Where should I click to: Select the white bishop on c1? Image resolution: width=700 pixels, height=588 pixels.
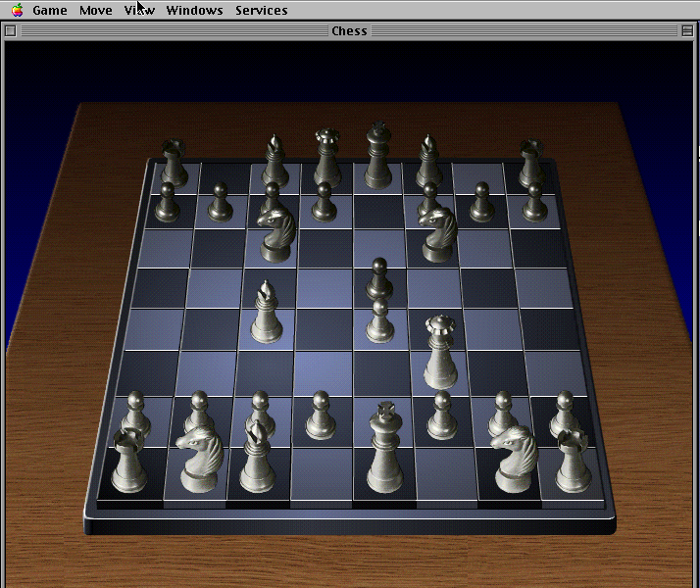point(257,457)
